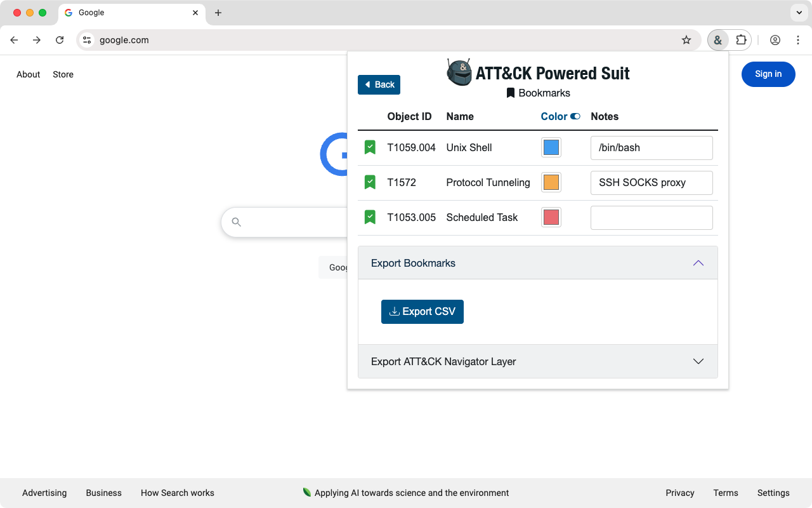Select the T1059.004 object ID

click(x=412, y=147)
